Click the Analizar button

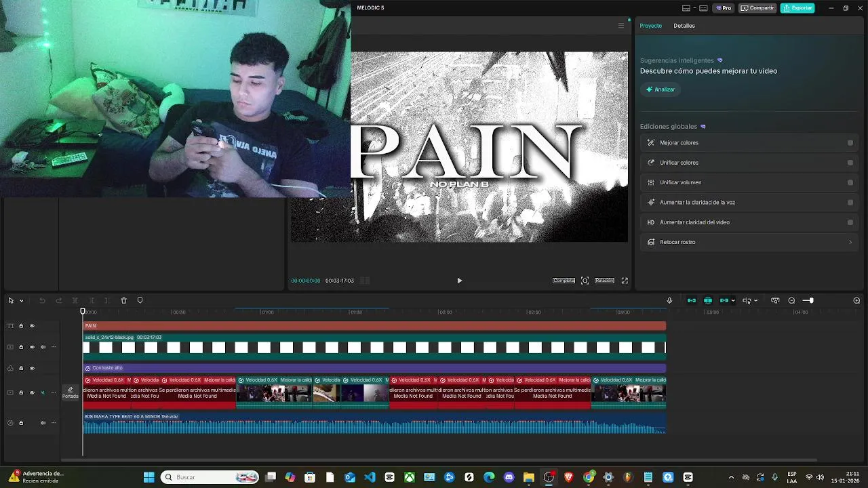tap(660, 89)
